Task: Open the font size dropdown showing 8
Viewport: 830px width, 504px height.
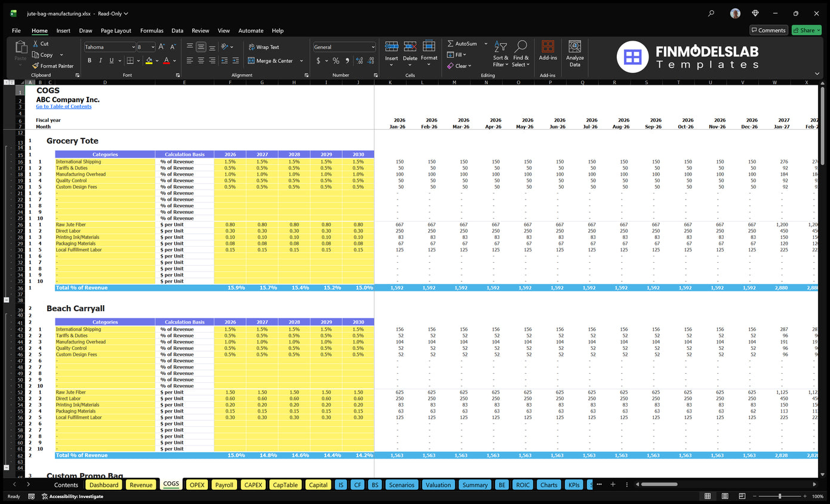Action: click(153, 47)
